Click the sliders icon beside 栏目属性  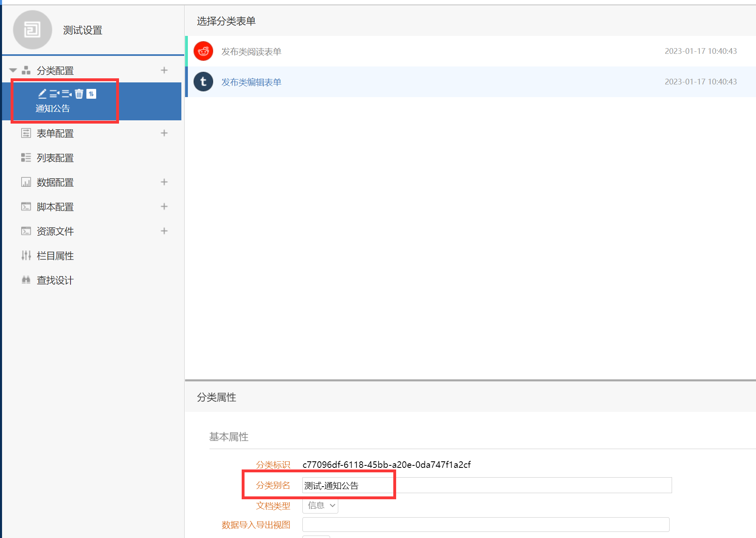tap(26, 255)
